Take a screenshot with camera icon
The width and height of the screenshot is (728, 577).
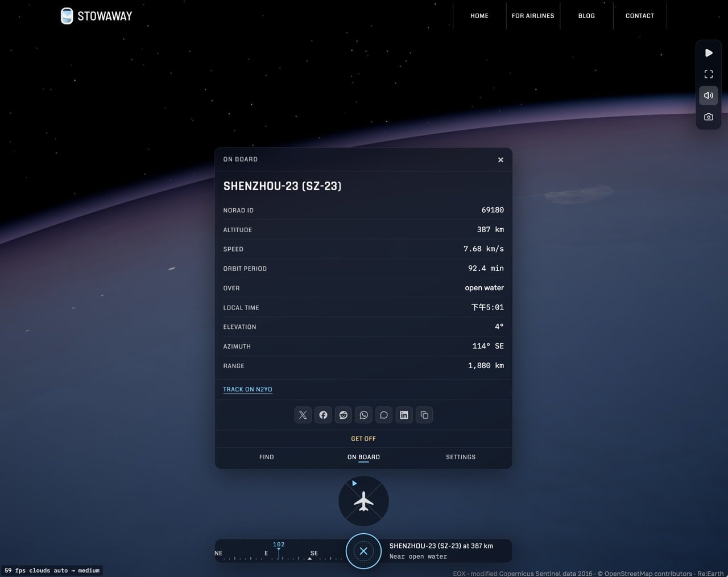pyautogui.click(x=709, y=117)
